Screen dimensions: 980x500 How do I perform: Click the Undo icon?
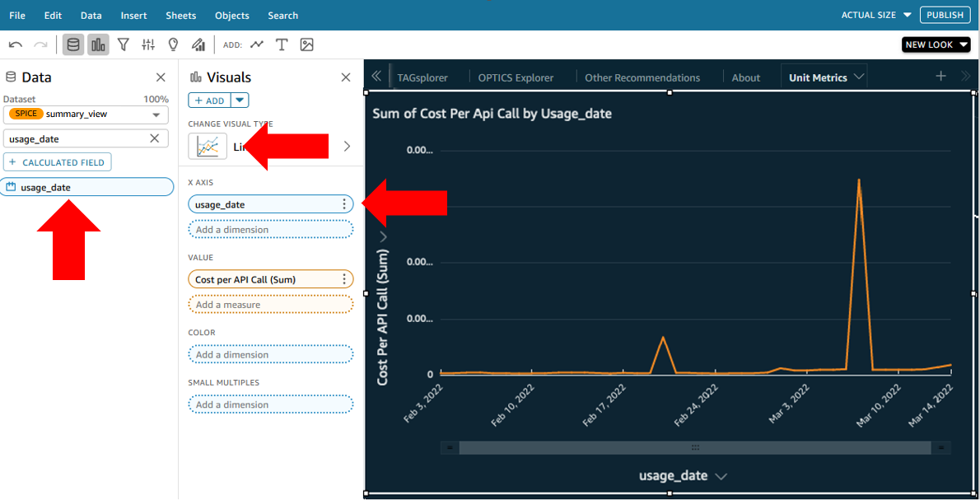point(15,44)
